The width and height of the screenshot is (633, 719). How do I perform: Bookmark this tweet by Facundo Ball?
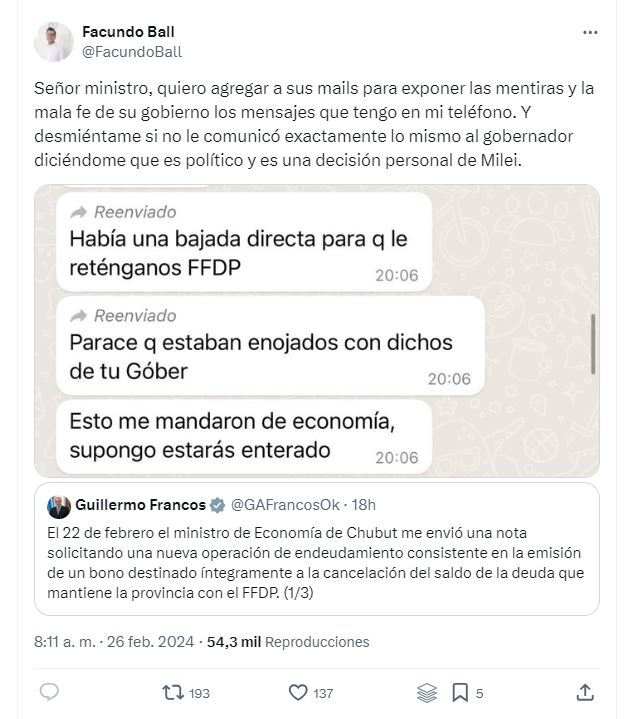(x=459, y=691)
